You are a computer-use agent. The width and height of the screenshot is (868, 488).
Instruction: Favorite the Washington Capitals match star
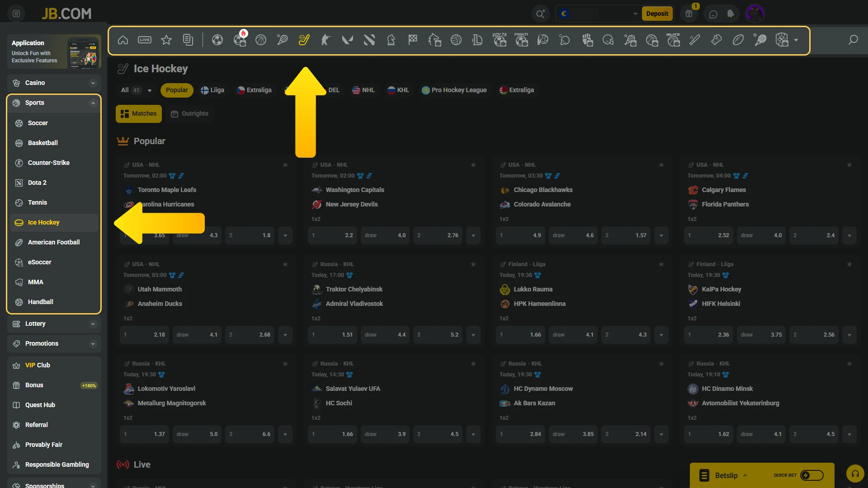point(473,165)
